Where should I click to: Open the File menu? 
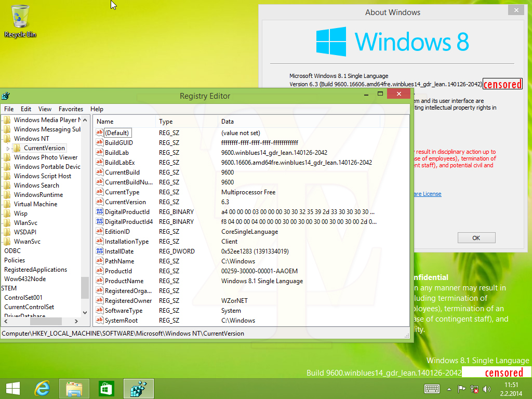[9, 109]
